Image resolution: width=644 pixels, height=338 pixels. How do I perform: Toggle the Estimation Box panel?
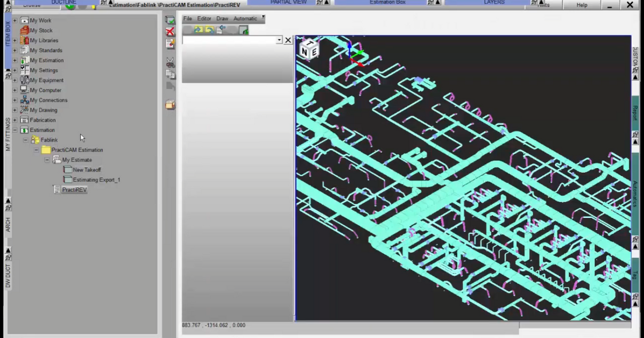coord(387,2)
